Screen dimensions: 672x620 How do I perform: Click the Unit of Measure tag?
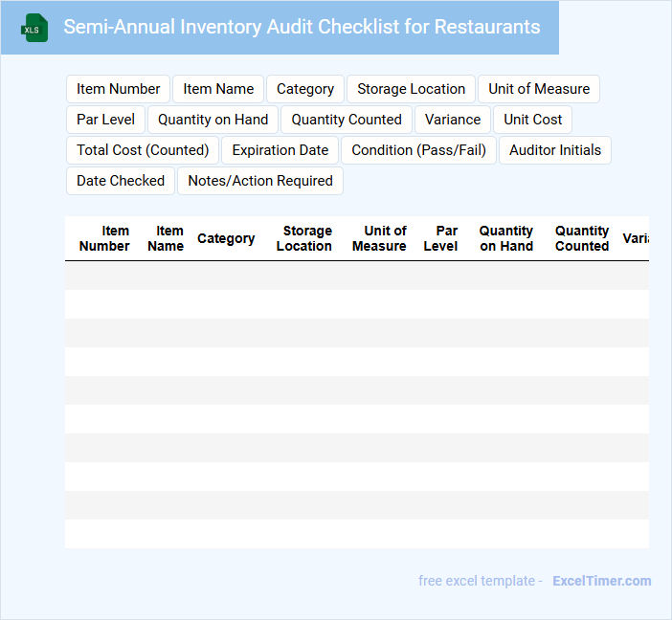(x=539, y=89)
